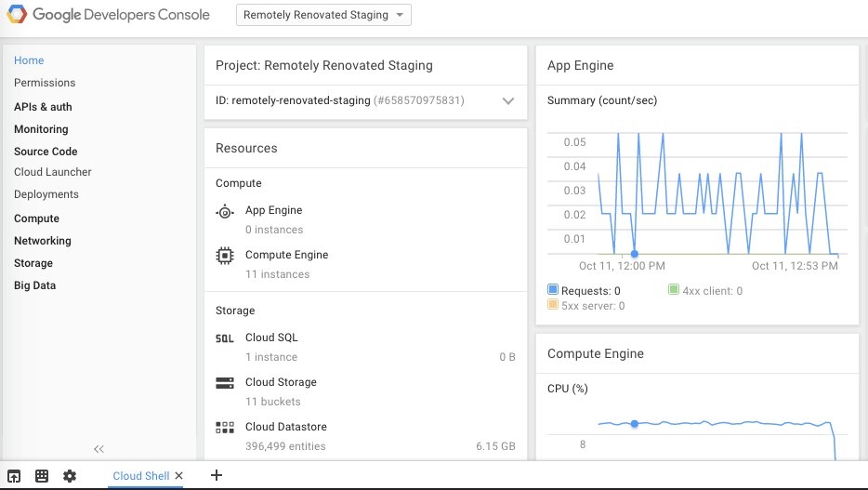
Task: Expand Compute section in sidebar
Action: point(36,219)
